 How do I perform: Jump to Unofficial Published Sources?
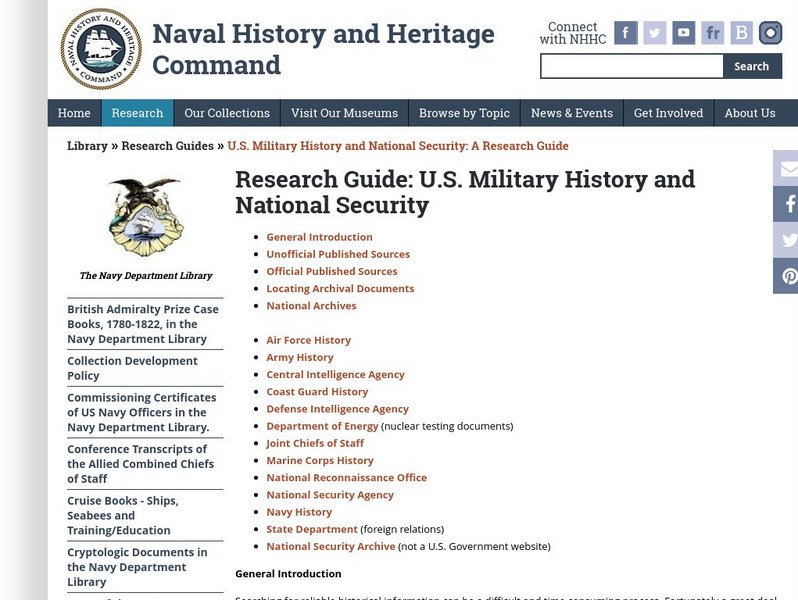point(338,254)
